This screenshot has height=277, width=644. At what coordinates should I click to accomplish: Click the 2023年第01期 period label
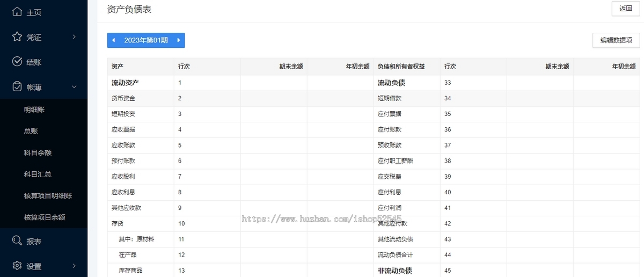coord(146,40)
